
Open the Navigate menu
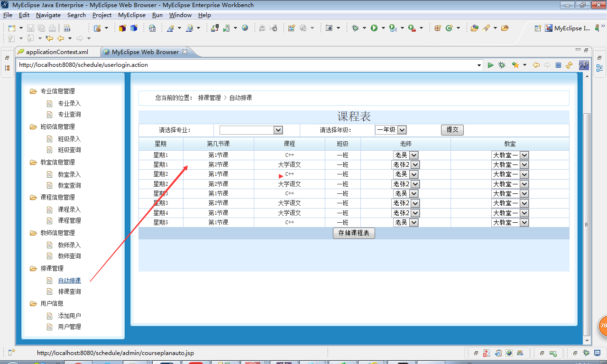tap(48, 15)
